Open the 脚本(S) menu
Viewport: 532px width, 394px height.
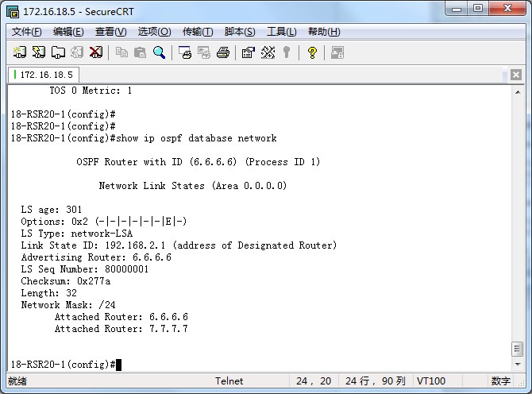click(x=240, y=32)
